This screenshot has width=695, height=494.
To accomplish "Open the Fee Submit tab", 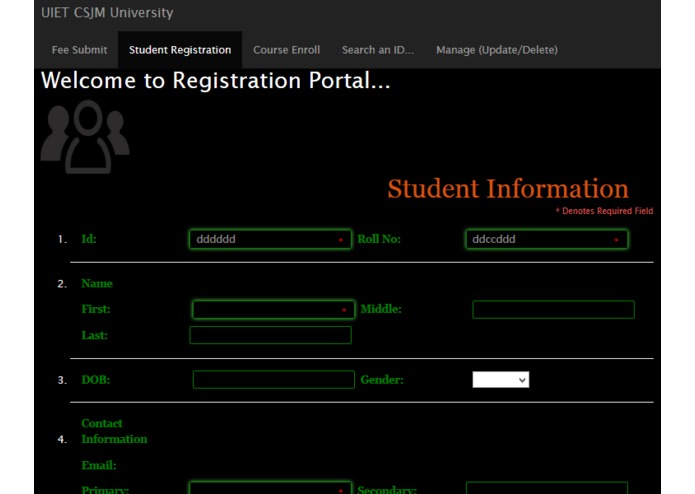I will pyautogui.click(x=79, y=50).
